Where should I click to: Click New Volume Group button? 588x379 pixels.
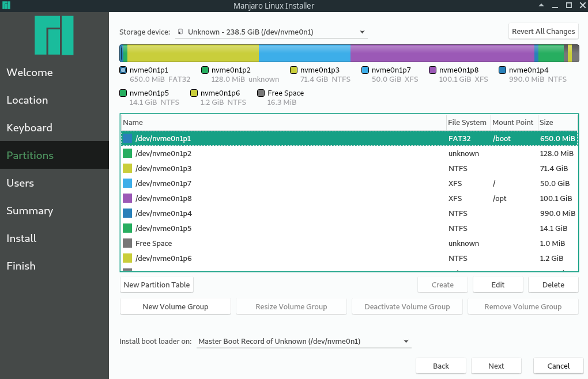[175, 306]
